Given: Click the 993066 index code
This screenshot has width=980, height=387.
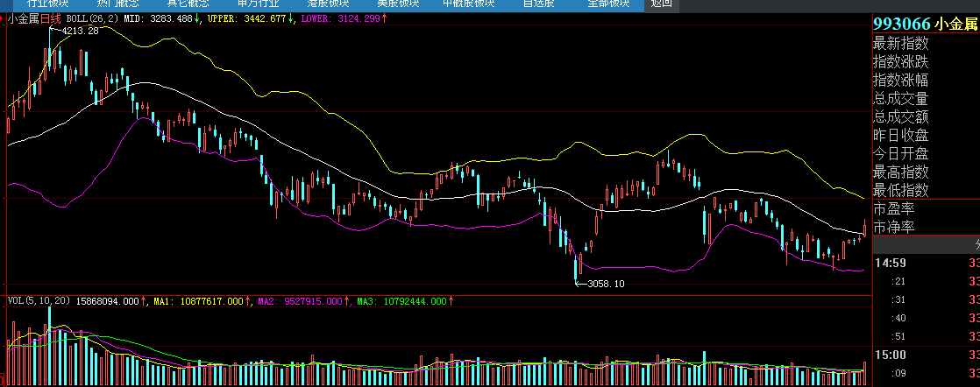Looking at the screenshot, I should click(x=901, y=25).
